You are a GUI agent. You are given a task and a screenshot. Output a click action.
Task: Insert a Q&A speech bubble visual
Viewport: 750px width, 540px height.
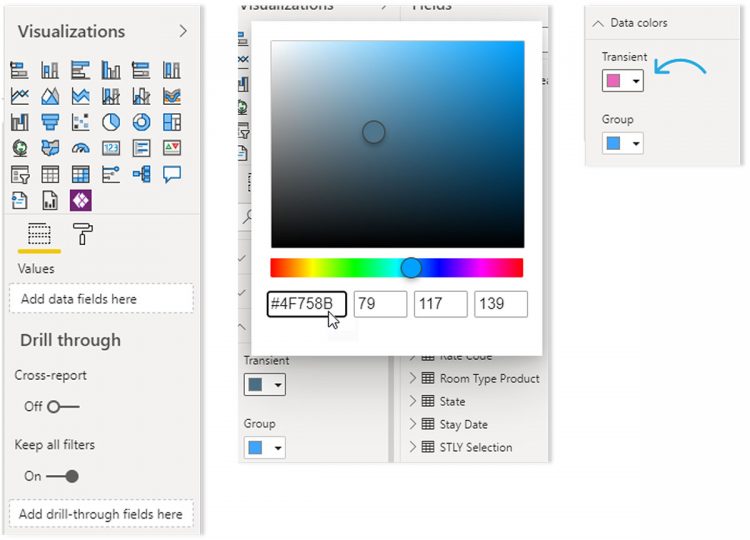pos(172,174)
